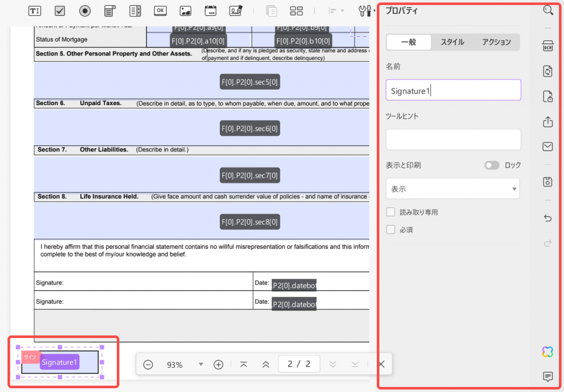The image size is (564, 392).
Task: Select the Signature field tool
Action: click(x=235, y=10)
